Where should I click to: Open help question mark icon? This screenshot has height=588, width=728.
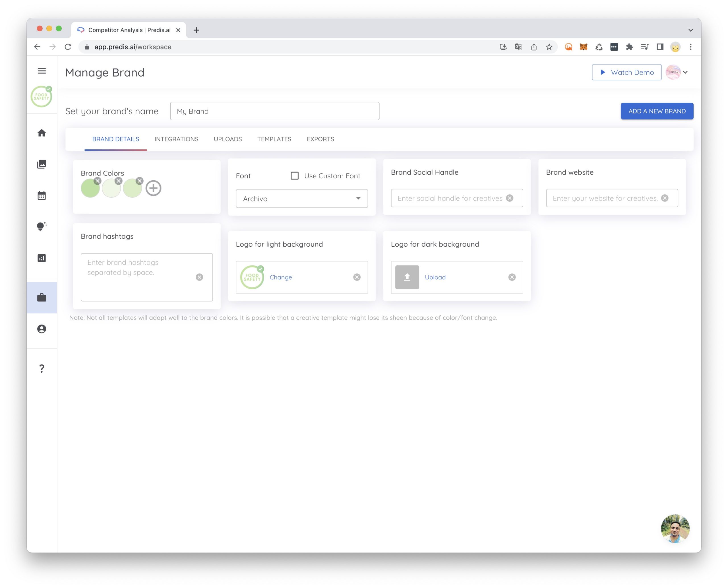[x=42, y=368]
